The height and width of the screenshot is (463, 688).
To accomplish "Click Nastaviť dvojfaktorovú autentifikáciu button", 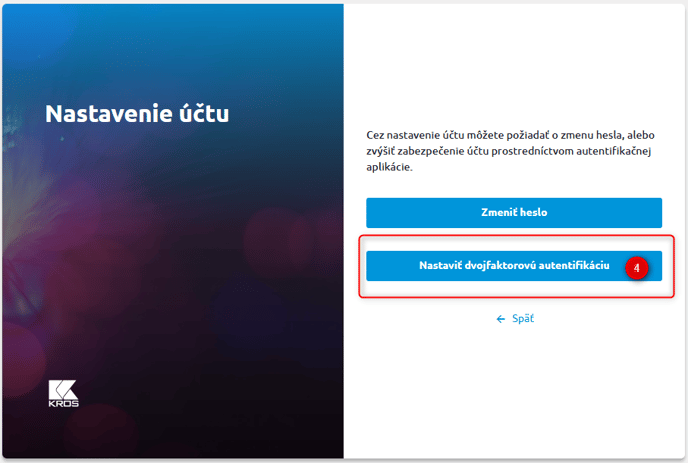I will pos(514,266).
